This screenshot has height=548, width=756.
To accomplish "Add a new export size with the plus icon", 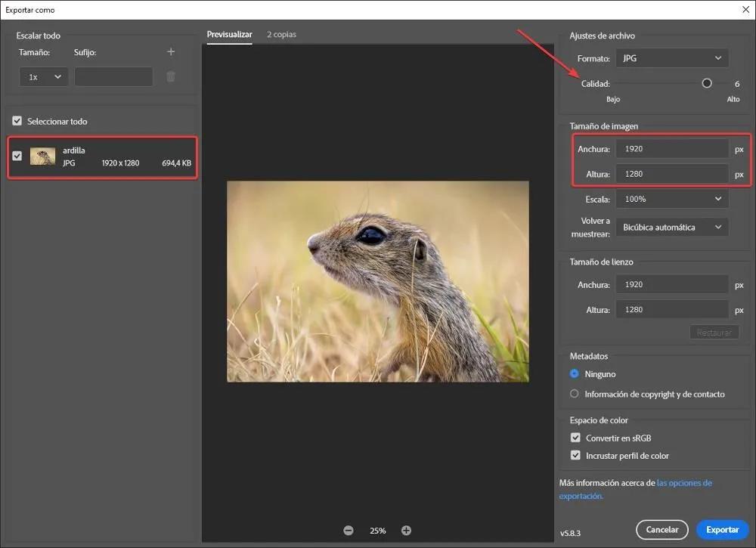I will [x=171, y=51].
